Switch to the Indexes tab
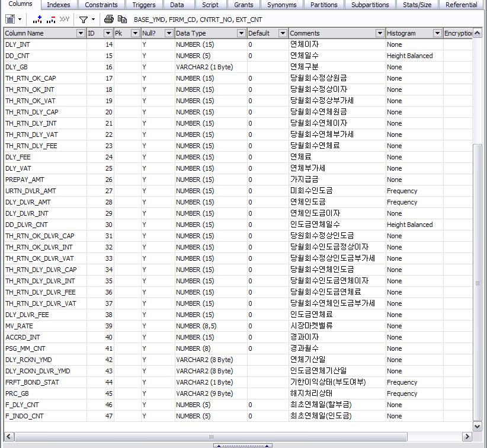 tap(59, 5)
